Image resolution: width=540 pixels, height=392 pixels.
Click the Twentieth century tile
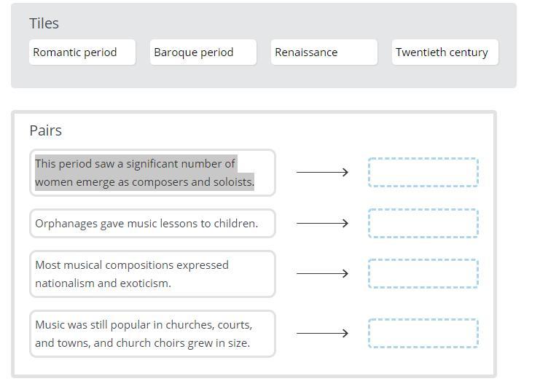click(x=445, y=52)
